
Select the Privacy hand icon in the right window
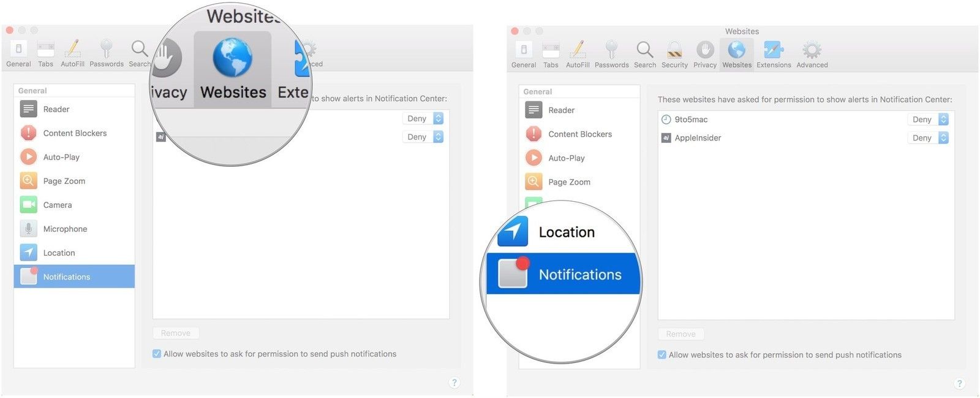(x=704, y=54)
